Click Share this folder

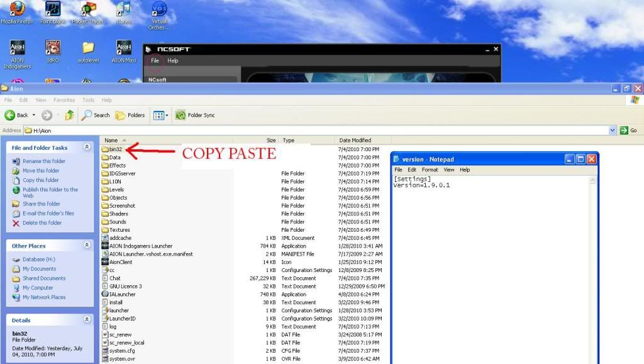point(42,204)
